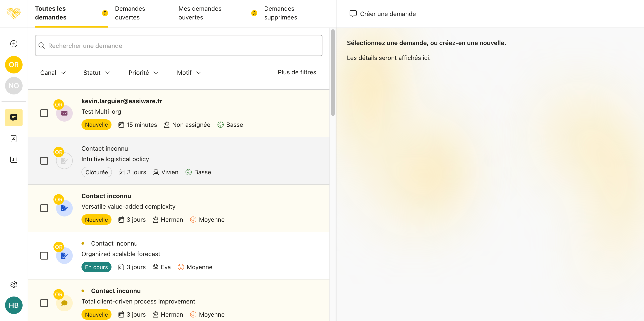Open the contacts directory icon
644x321 pixels.
(14, 139)
